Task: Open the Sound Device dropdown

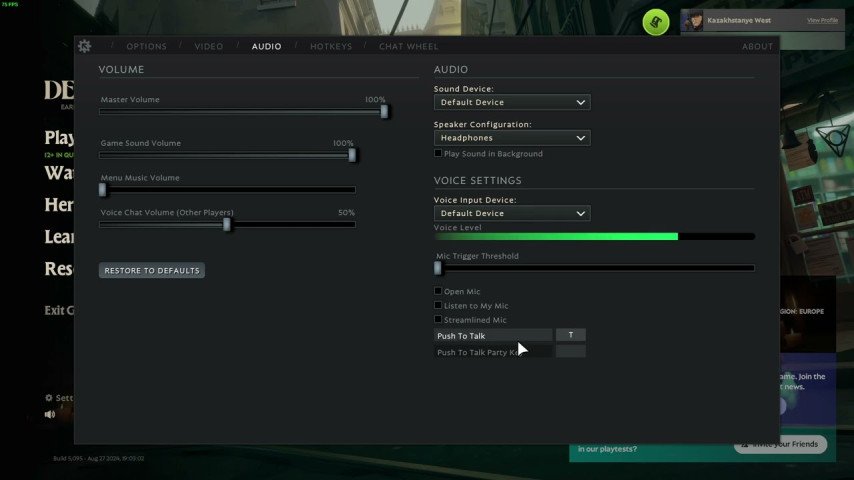Action: (x=511, y=102)
